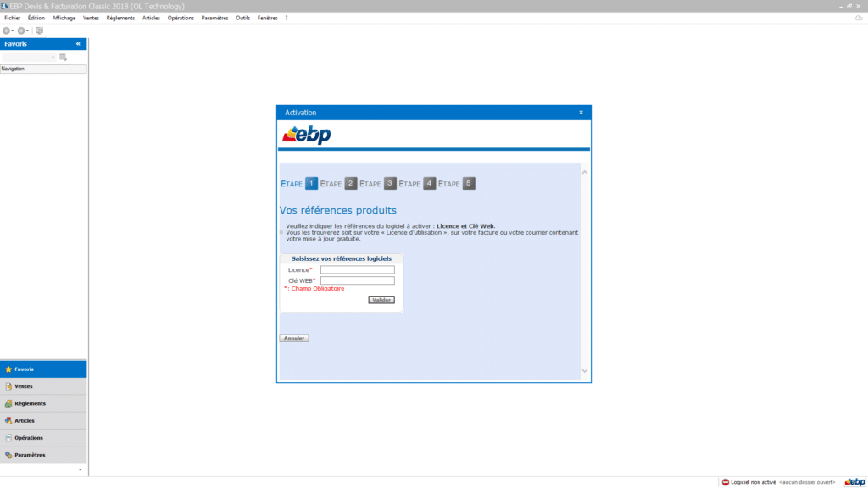Open the Règlements menu

point(120,19)
